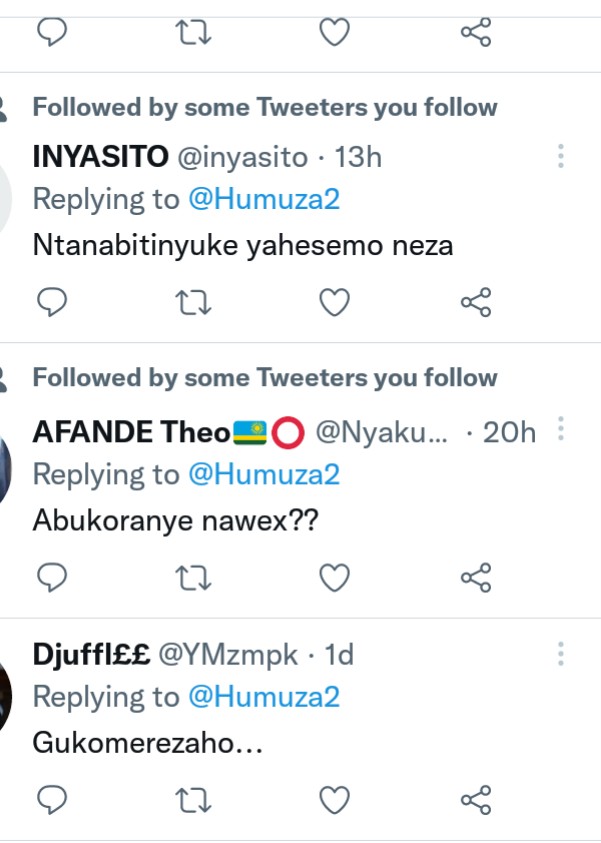601x843 pixels.
Task: Like the tweet 'Ntanabitinyuke yahesemo neza'
Action: [334, 301]
